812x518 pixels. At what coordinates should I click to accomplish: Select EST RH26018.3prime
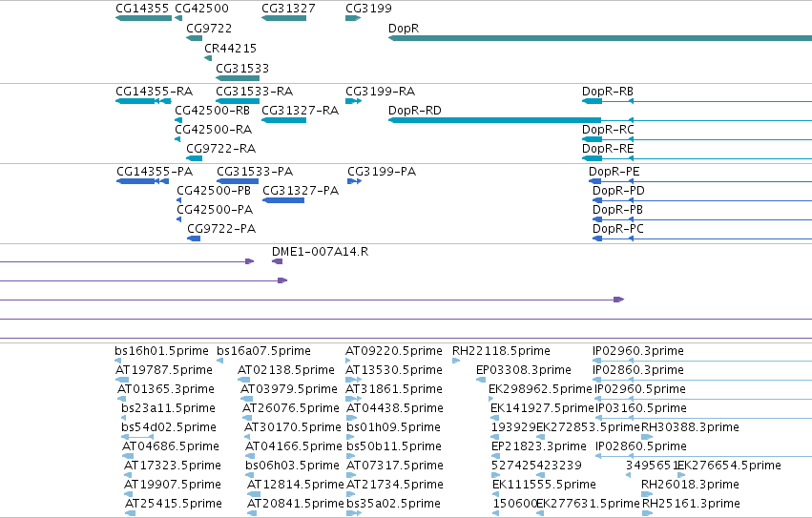coord(647,494)
